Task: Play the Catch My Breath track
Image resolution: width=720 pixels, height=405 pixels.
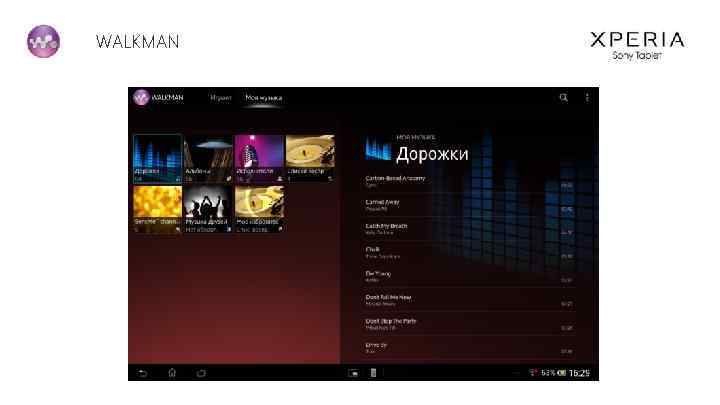Action: point(469,229)
